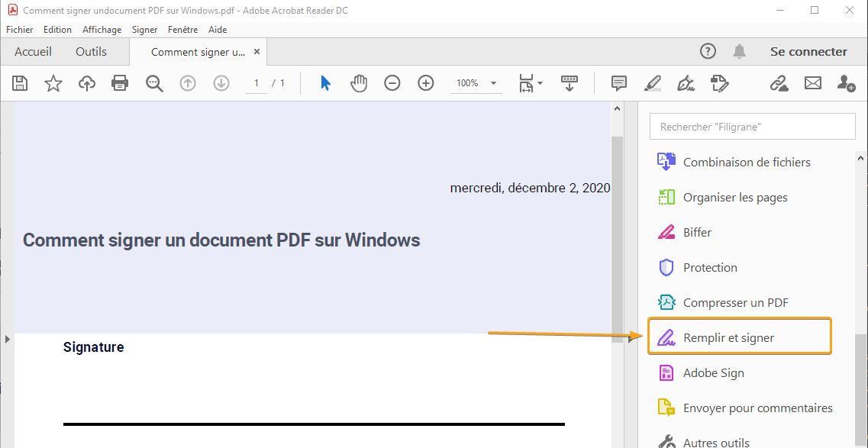Open the Signer menu

144,30
